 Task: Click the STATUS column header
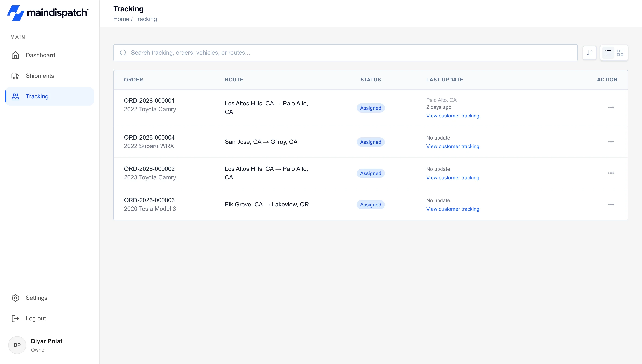371,80
